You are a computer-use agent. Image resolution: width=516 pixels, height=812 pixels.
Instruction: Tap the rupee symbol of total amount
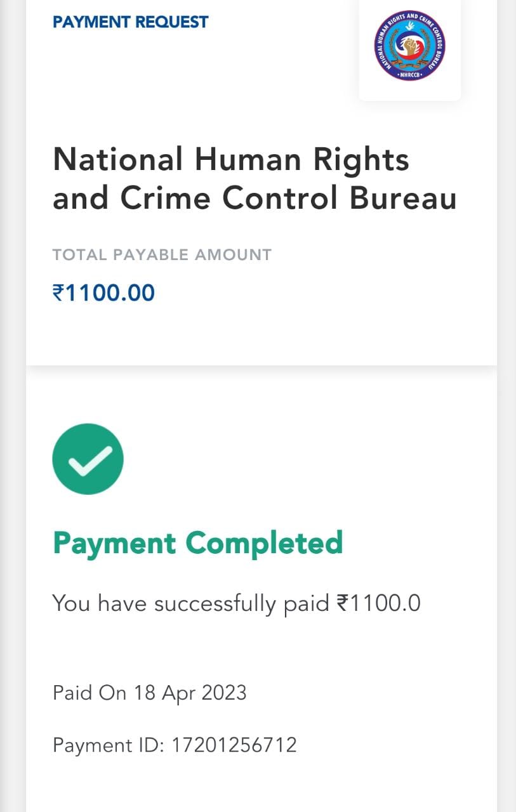click(58, 293)
